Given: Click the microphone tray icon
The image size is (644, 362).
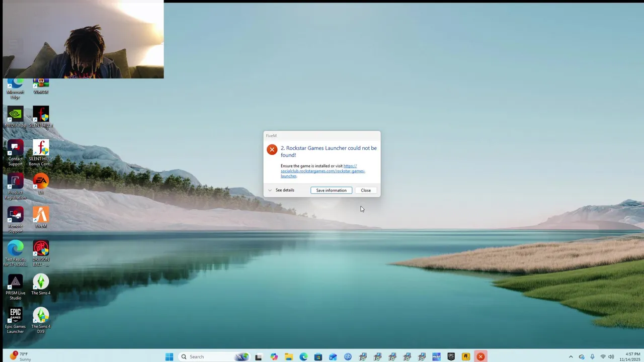Looking at the screenshot, I should click(592, 357).
